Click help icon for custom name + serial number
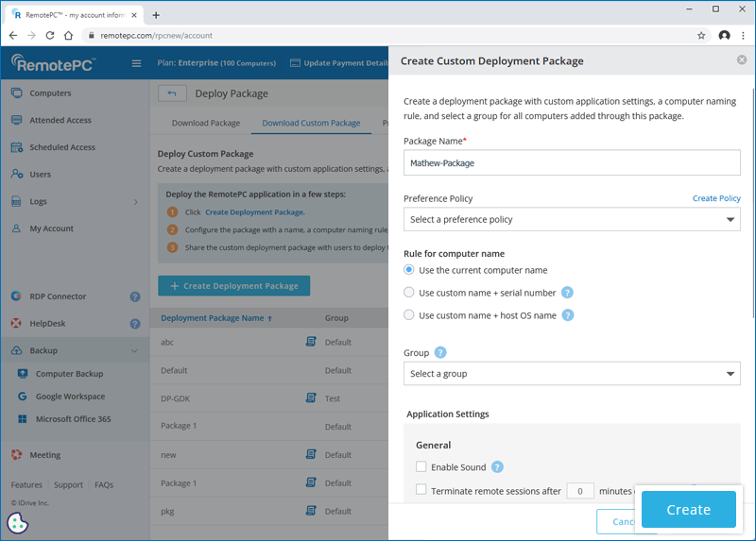This screenshot has width=756, height=541. point(567,293)
